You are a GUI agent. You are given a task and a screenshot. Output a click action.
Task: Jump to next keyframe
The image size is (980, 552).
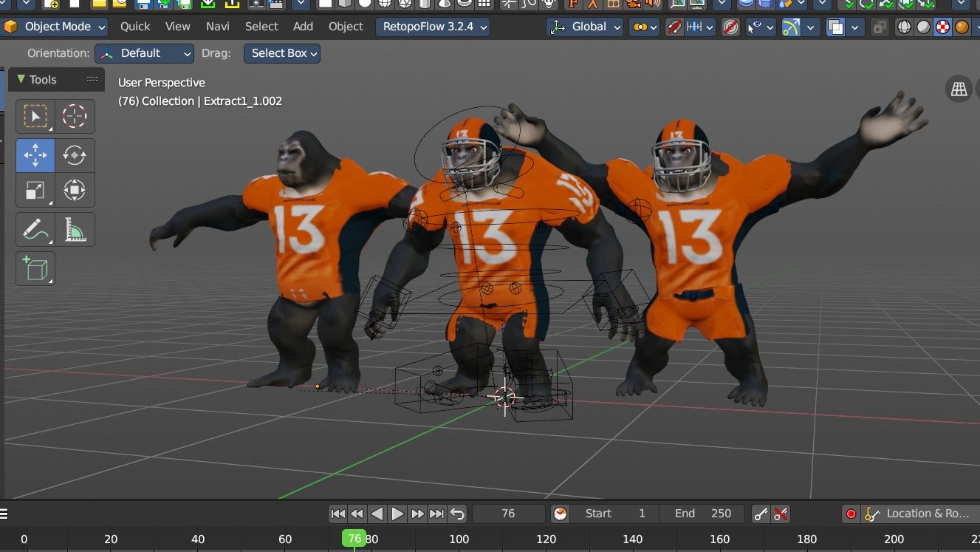click(x=417, y=514)
